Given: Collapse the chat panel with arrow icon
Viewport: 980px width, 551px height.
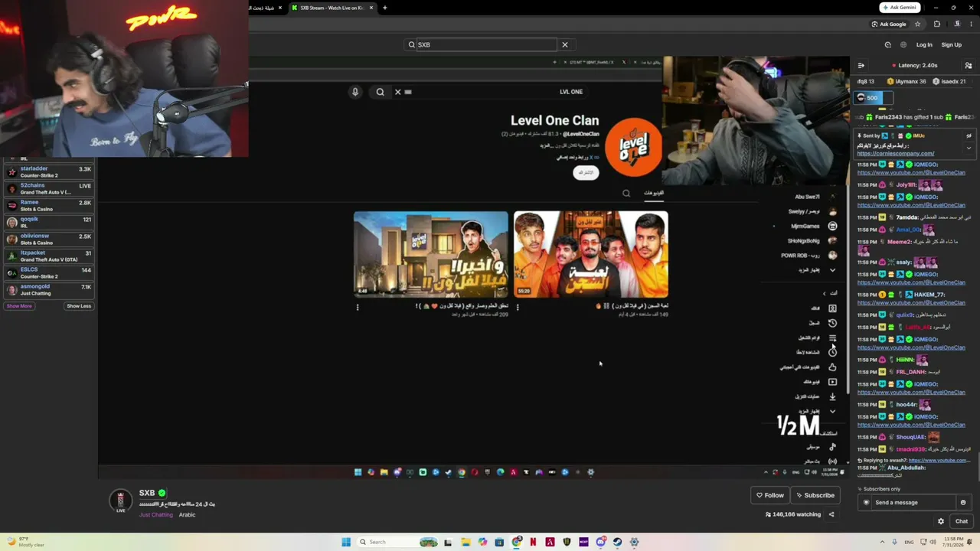Looking at the screenshot, I should pyautogui.click(x=861, y=65).
